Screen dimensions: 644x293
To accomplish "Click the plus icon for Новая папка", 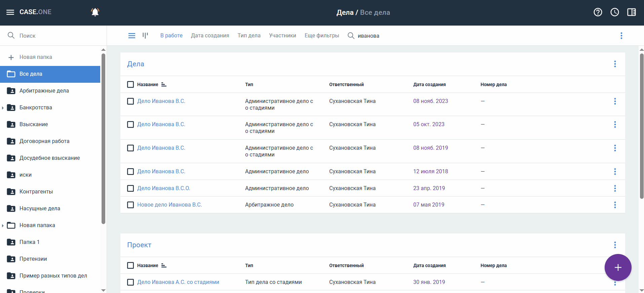I will (11, 57).
